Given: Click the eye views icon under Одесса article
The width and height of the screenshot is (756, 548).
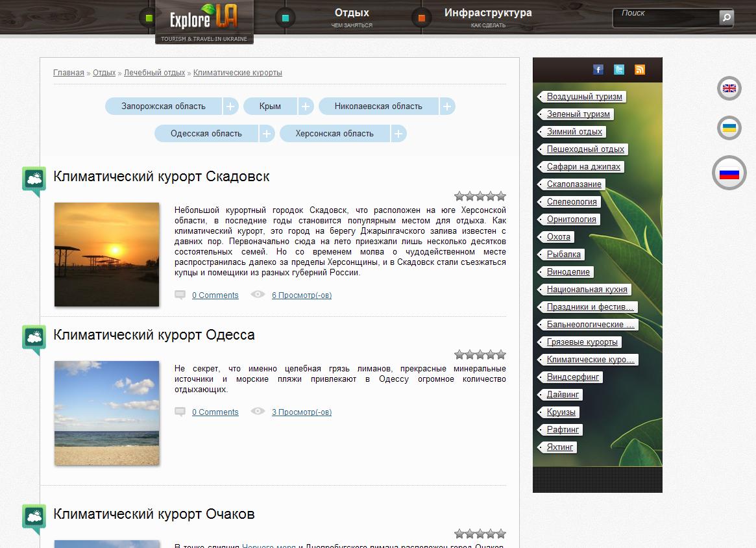Looking at the screenshot, I should (258, 411).
